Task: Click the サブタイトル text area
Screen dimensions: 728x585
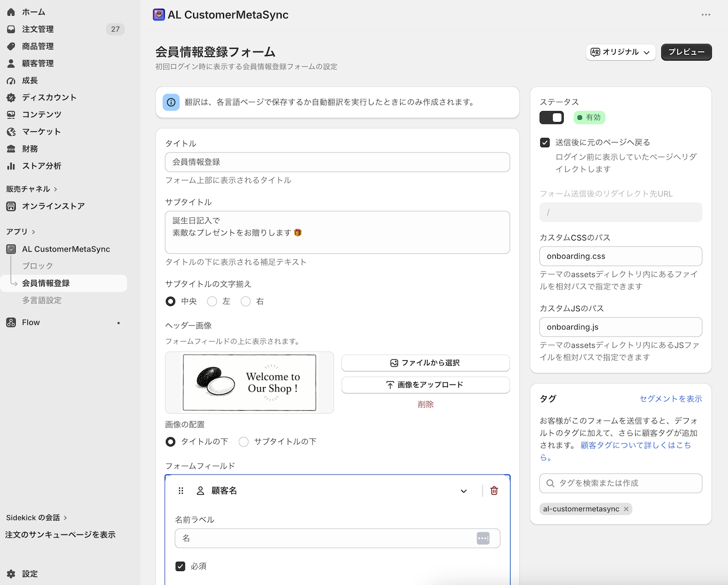Action: pos(337,232)
